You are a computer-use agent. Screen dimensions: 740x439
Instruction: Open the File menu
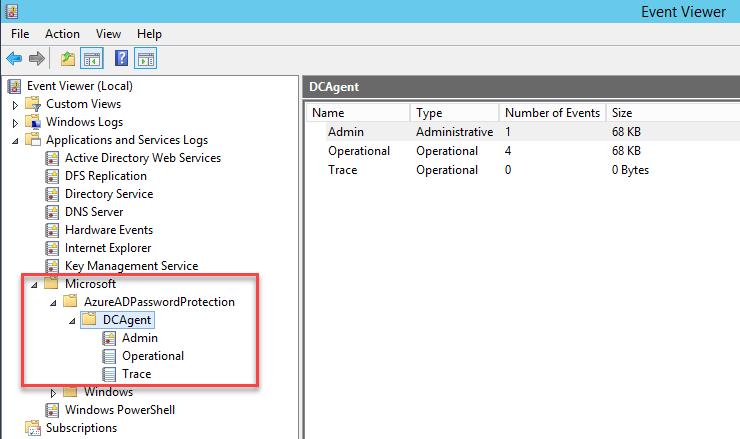[20, 34]
